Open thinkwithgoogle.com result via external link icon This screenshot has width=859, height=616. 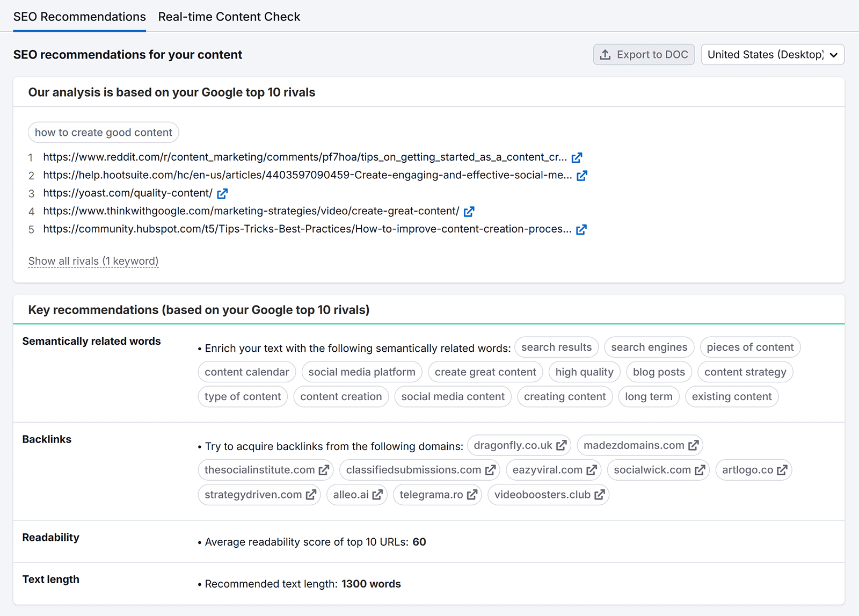(x=469, y=211)
